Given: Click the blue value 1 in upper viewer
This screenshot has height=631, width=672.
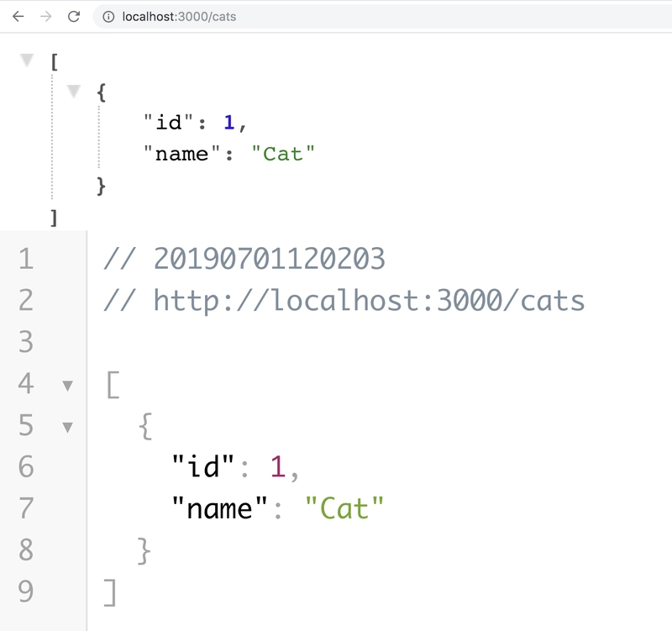Looking at the screenshot, I should point(228,123).
